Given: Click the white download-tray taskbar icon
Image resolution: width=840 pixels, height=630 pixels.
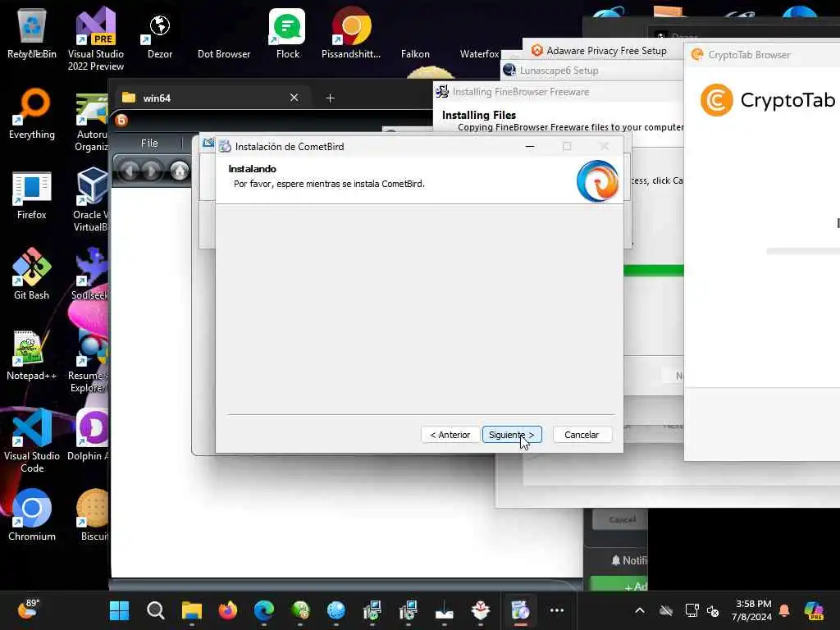Looking at the screenshot, I should tap(444, 610).
